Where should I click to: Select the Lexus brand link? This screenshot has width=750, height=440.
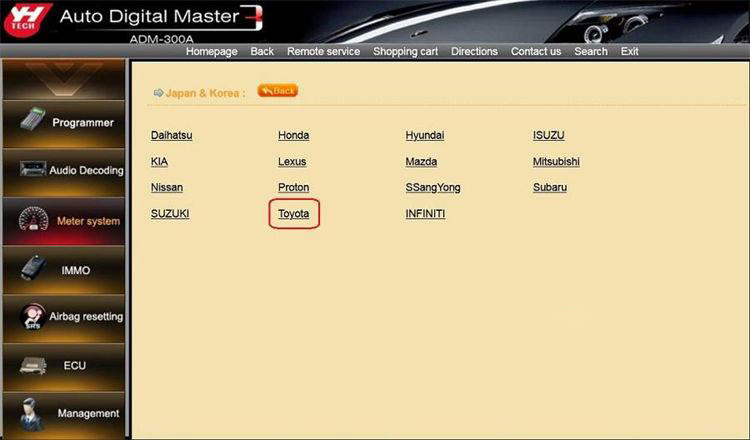coord(292,162)
